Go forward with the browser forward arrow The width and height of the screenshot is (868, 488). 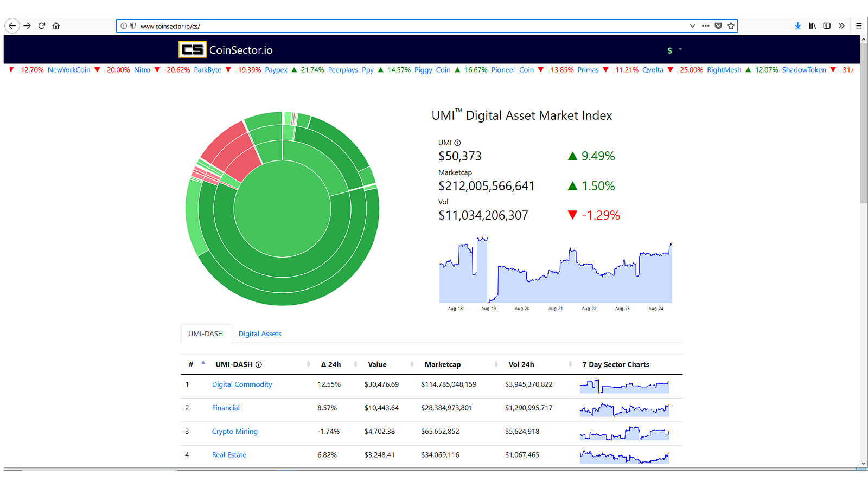coord(27,26)
